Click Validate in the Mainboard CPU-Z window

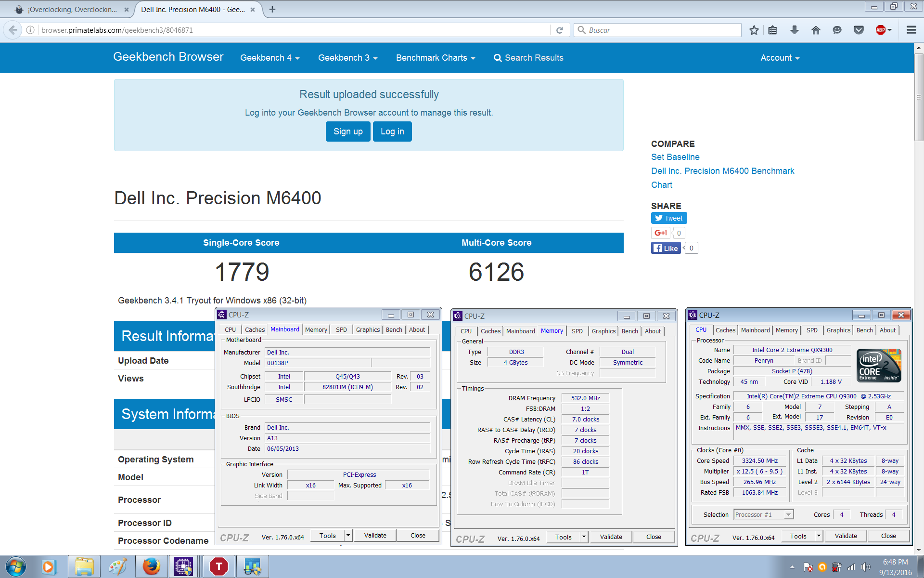[x=375, y=535]
